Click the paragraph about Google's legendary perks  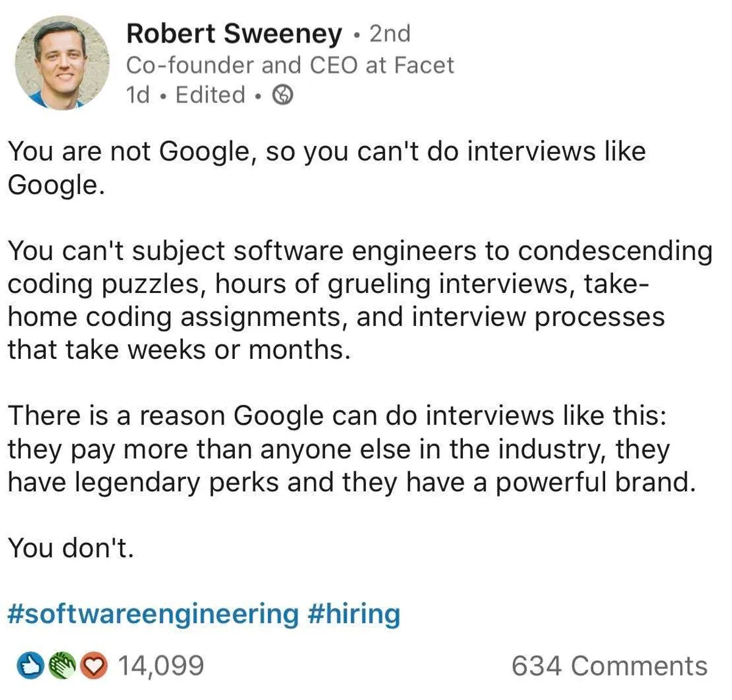pyautogui.click(x=351, y=449)
